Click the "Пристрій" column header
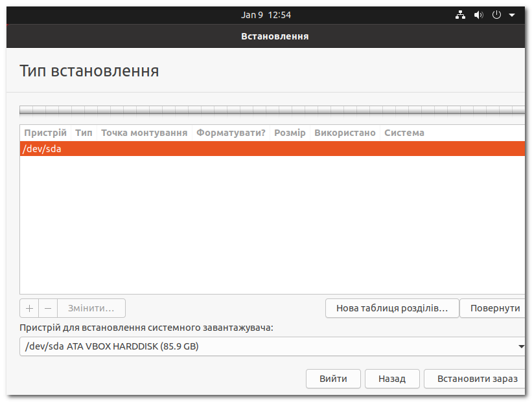The image size is (532, 402). pos(45,132)
